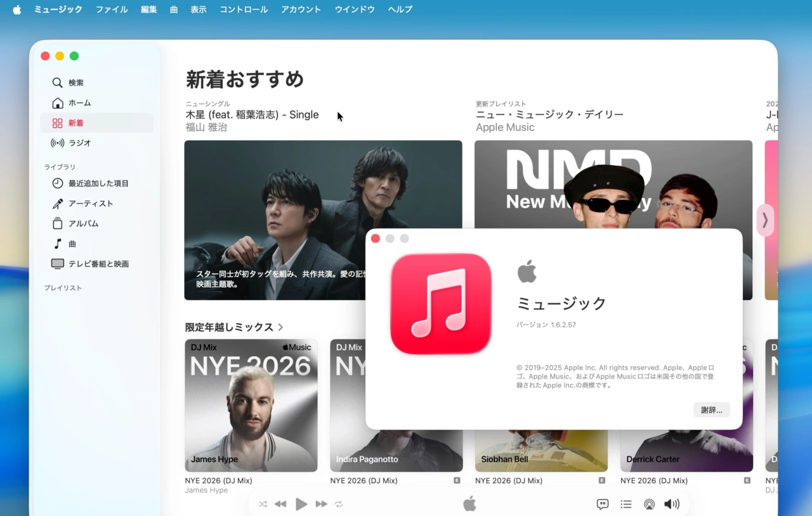The image size is (812, 516).
Task: Open the Apple menu
Action: coord(16,9)
